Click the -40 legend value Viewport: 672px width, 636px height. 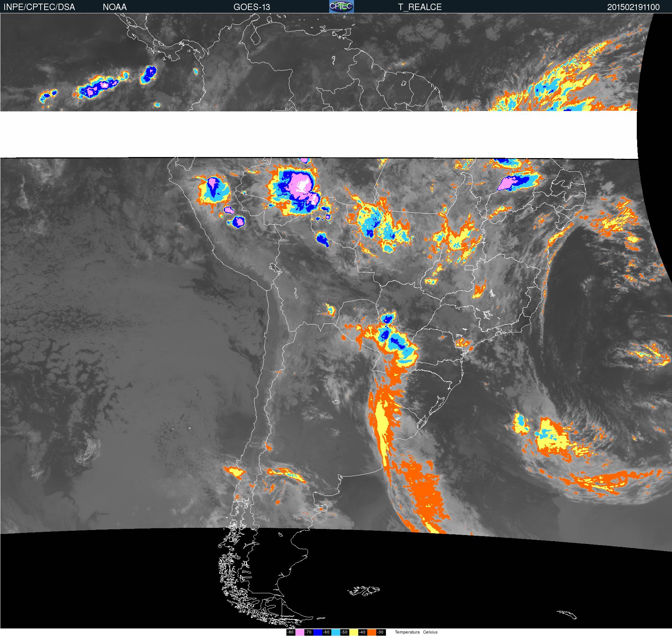(x=362, y=632)
